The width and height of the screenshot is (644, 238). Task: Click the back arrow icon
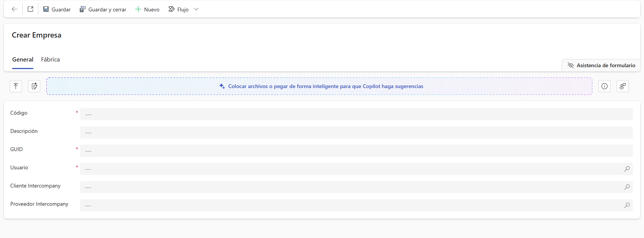(14, 9)
